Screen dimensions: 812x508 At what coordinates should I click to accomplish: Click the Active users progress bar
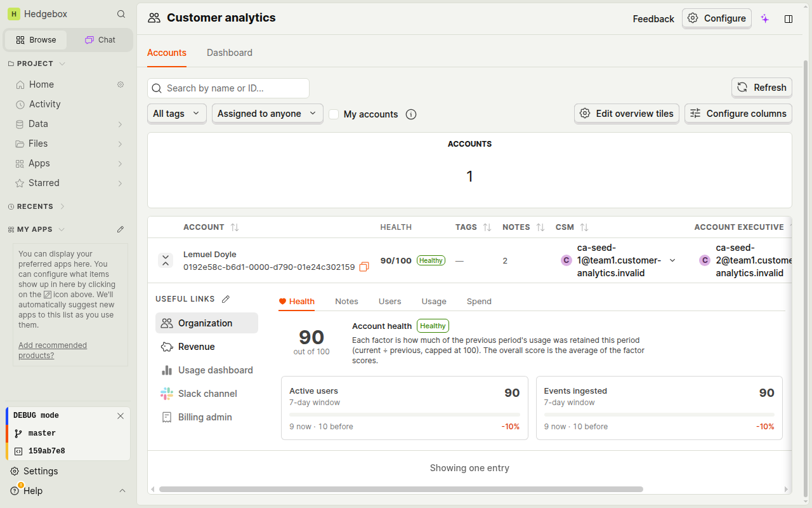pyautogui.click(x=405, y=415)
